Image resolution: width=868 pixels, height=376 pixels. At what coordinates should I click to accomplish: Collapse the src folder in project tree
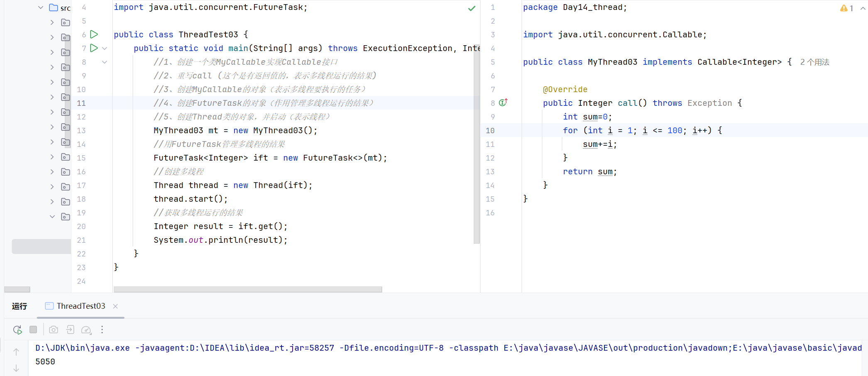pos(41,7)
